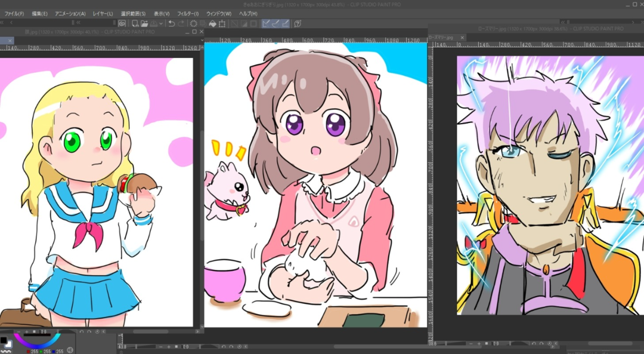This screenshot has width=644, height=354.
Task: Select the transparent color checker swatch
Action: click(x=5, y=350)
